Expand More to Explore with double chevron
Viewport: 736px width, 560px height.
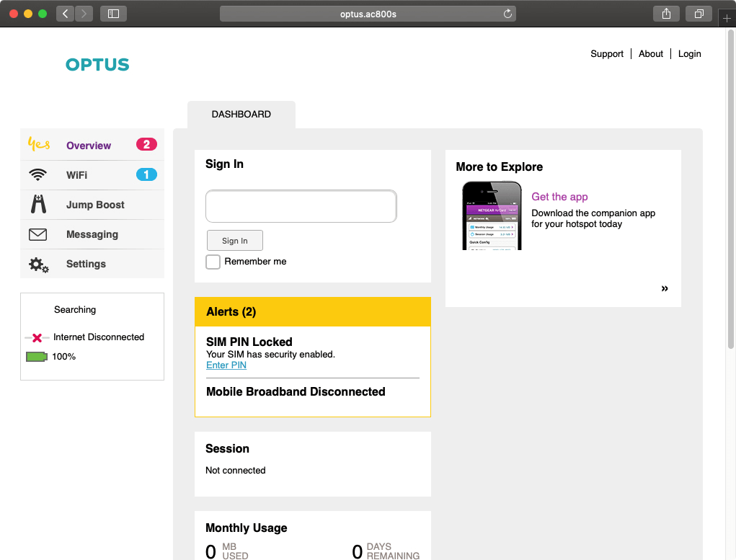[x=665, y=288]
